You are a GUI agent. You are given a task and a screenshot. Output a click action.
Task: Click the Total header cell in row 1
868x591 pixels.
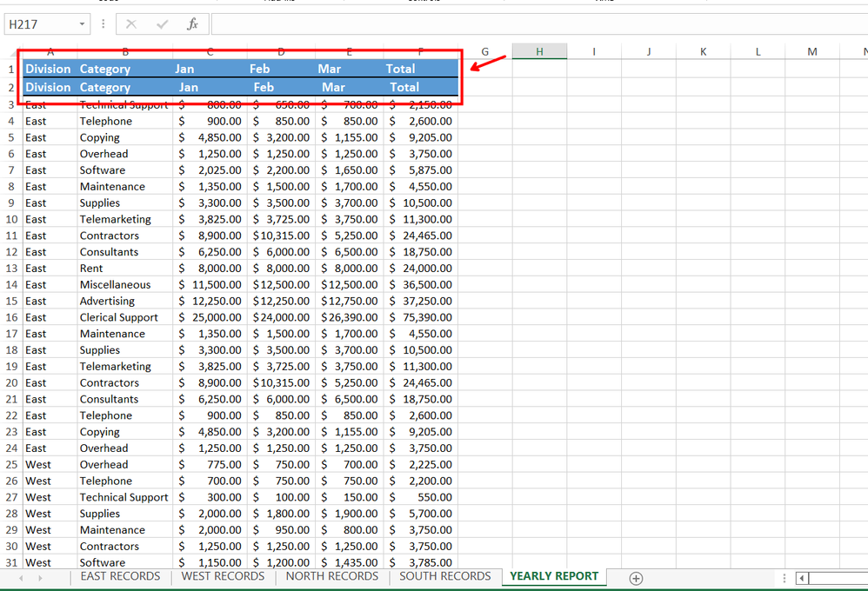(x=421, y=69)
